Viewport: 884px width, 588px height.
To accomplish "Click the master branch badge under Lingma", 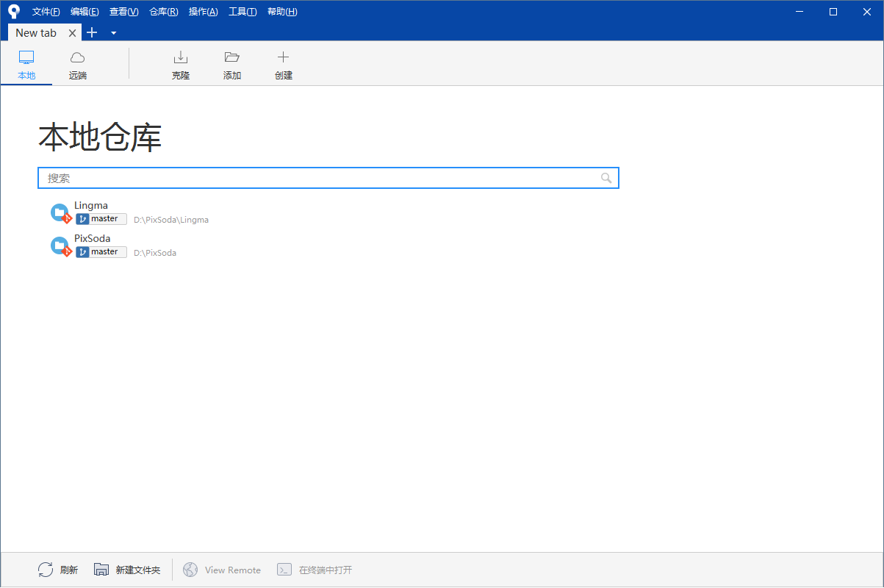I will tap(101, 218).
